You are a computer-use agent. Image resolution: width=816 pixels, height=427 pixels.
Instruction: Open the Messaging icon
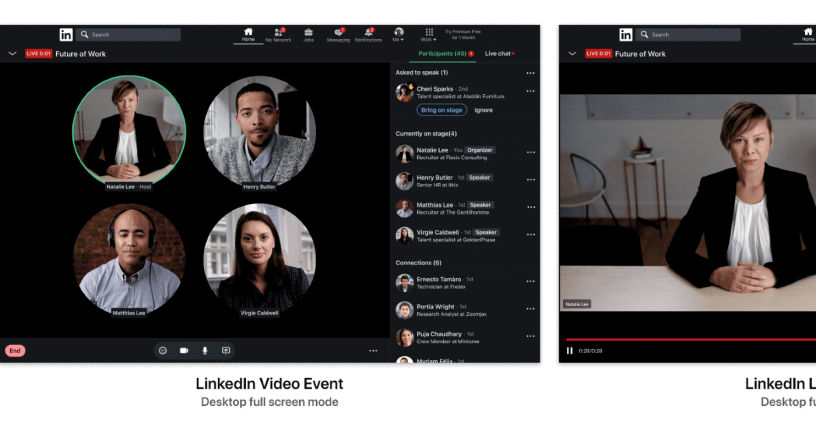[x=338, y=35]
